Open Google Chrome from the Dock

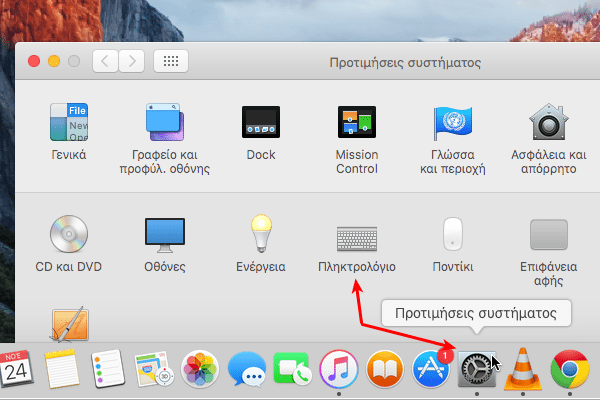point(570,369)
